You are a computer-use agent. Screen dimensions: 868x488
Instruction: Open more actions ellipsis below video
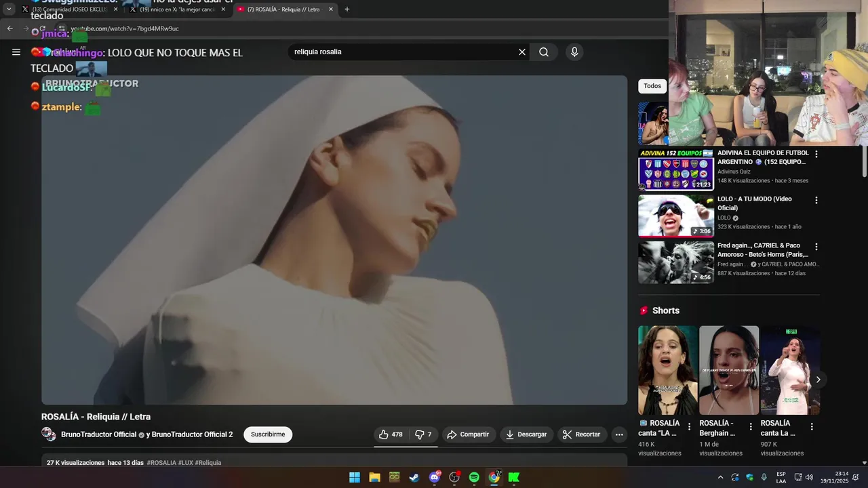619,434
